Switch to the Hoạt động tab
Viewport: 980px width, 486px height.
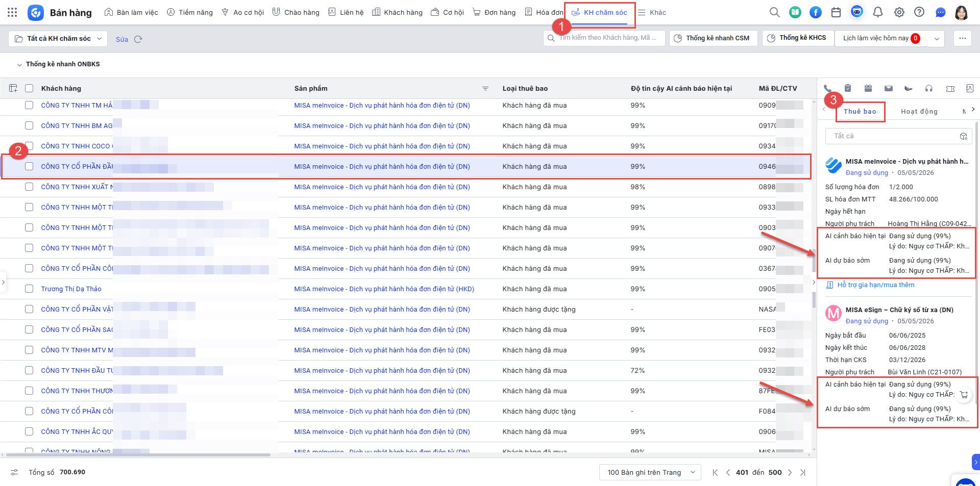pos(919,111)
